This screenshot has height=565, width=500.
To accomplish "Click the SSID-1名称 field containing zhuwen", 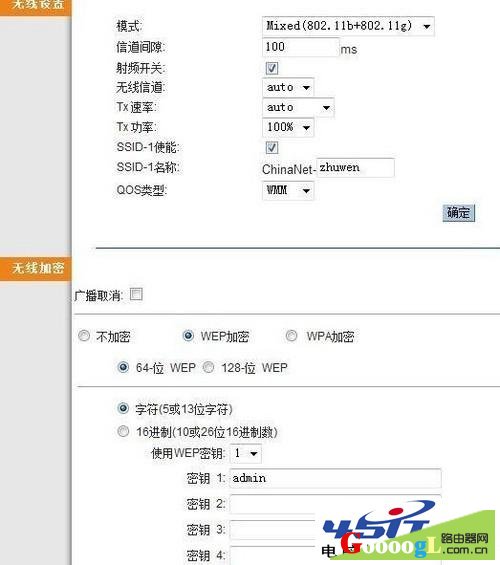I will [x=355, y=168].
